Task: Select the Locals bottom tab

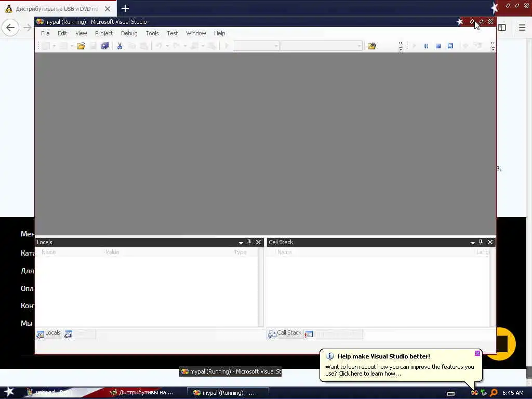Action: tap(49, 334)
